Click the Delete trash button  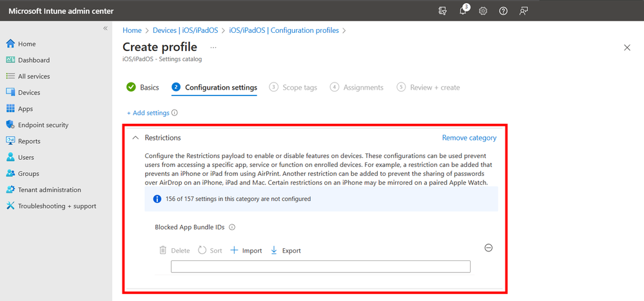tap(175, 251)
